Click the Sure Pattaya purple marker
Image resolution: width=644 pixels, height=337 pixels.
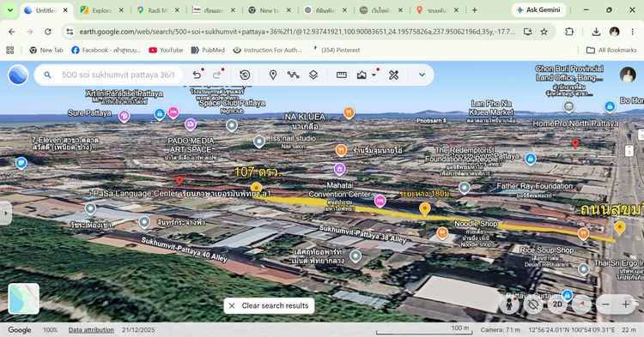(x=124, y=117)
